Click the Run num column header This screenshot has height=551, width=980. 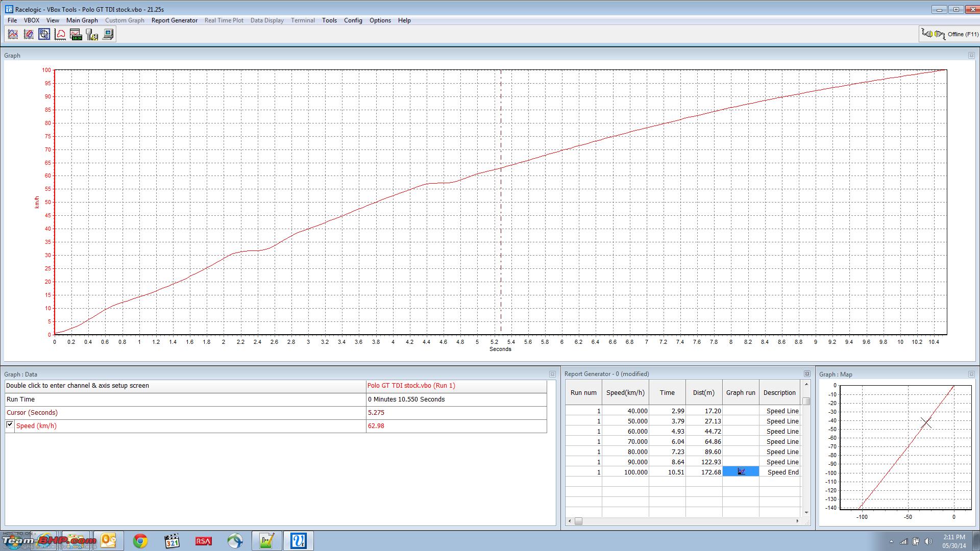coord(583,392)
